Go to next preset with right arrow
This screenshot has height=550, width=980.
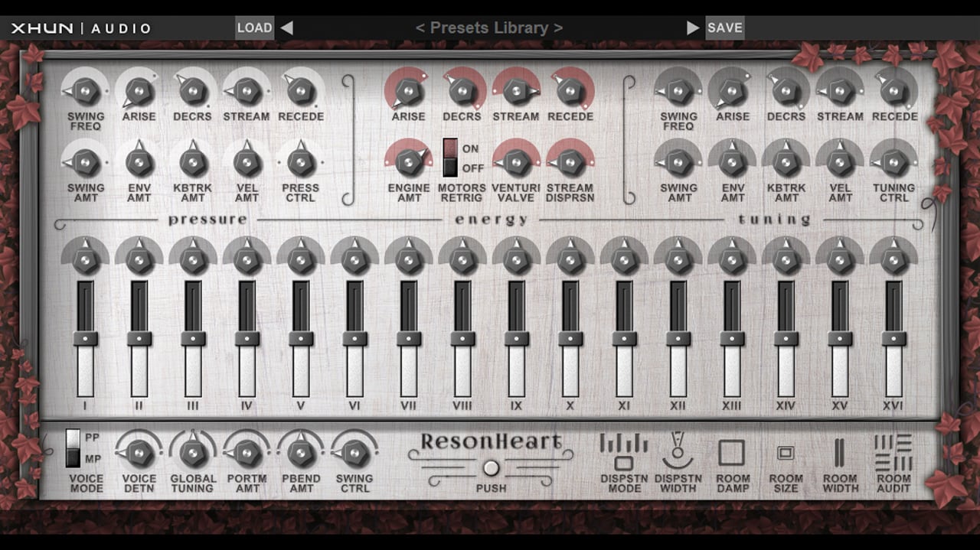(693, 28)
